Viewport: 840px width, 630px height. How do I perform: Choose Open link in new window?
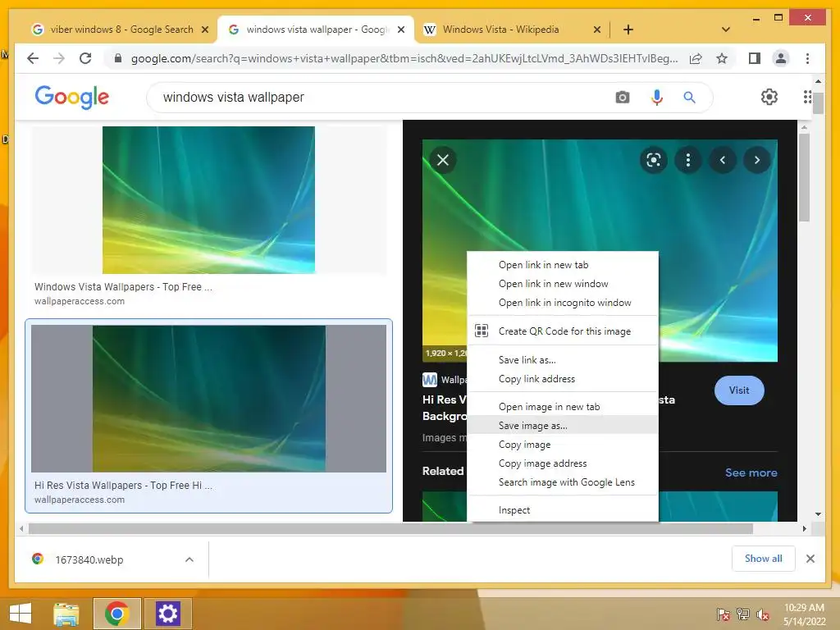[x=563, y=283]
